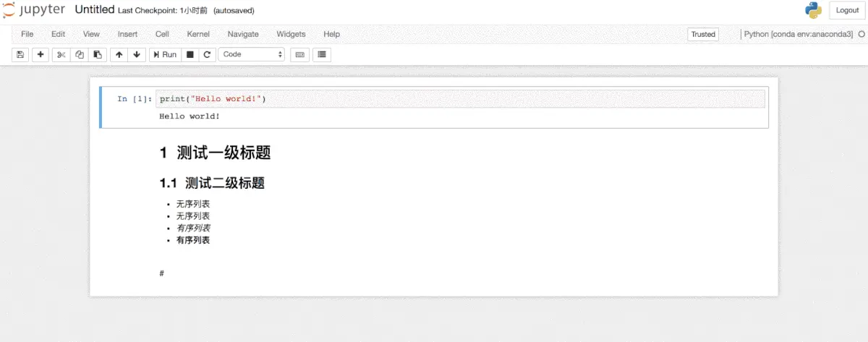Viewport: 868px width, 342px height.
Task: Interrupt the kernel with stop icon
Action: pyautogui.click(x=190, y=54)
